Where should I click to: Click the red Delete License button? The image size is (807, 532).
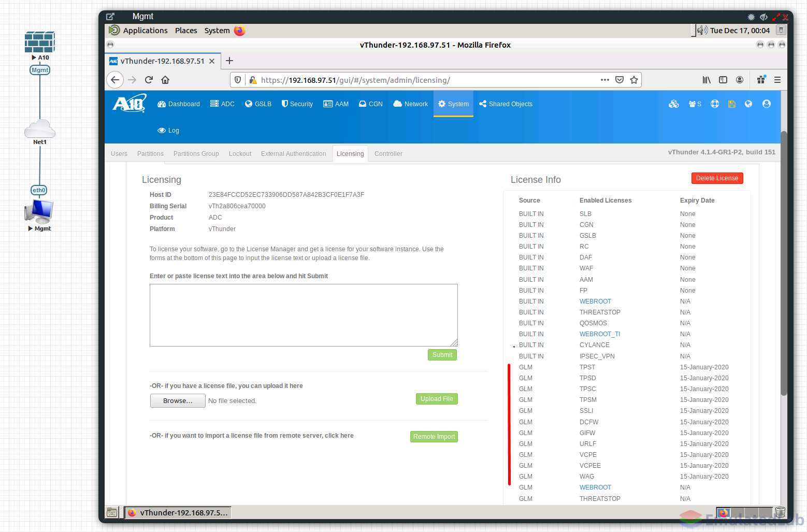(717, 178)
